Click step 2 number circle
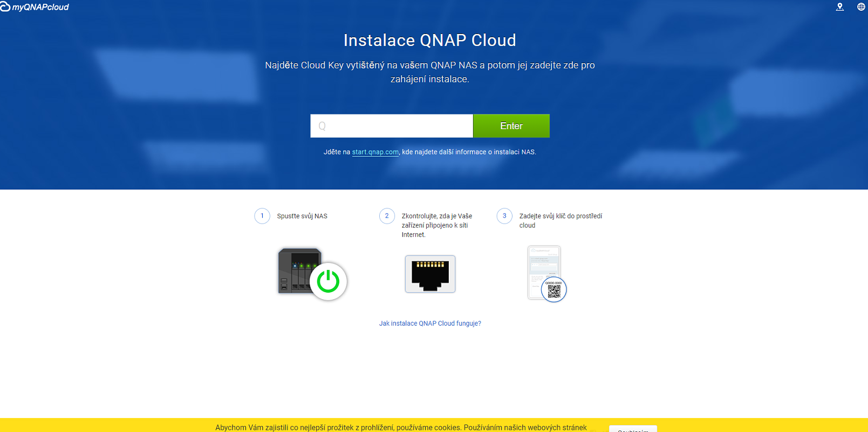Screen dimensions: 868x432 (387, 216)
